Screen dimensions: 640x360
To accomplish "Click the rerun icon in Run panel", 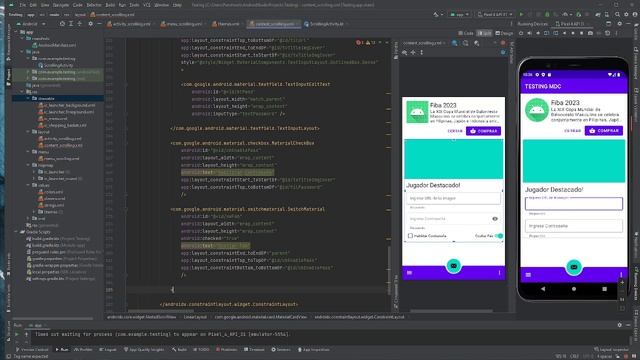I will pos(17,334).
